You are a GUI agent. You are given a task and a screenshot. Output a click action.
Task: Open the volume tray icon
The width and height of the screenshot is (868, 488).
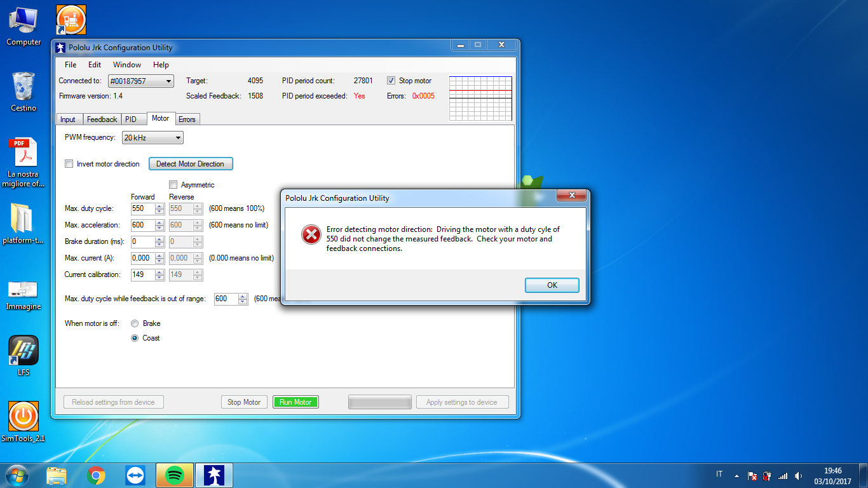click(798, 475)
